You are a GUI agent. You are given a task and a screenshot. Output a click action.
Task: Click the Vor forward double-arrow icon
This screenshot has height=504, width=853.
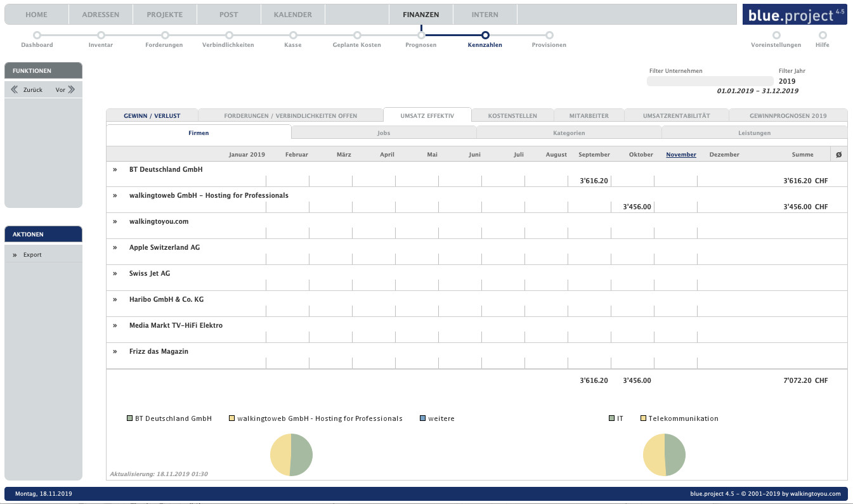(71, 90)
